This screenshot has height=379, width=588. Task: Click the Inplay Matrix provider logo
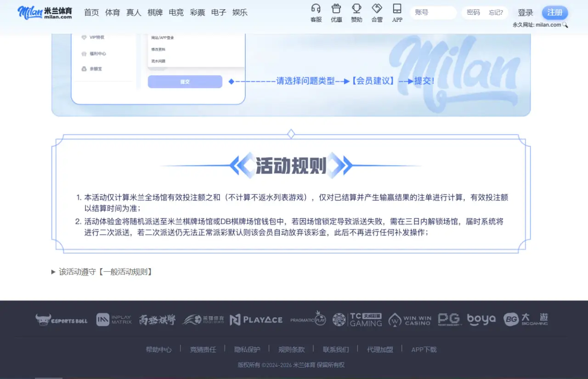(114, 320)
